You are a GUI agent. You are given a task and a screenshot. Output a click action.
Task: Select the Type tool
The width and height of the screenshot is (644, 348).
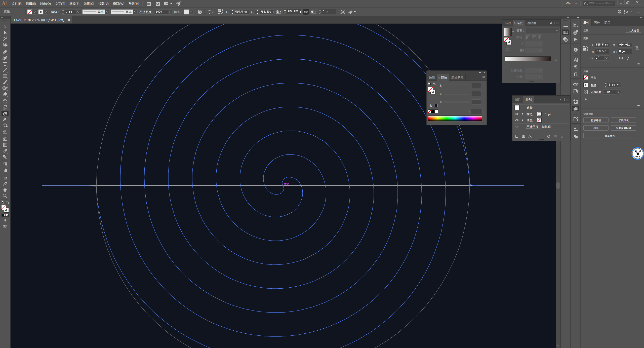coord(5,64)
